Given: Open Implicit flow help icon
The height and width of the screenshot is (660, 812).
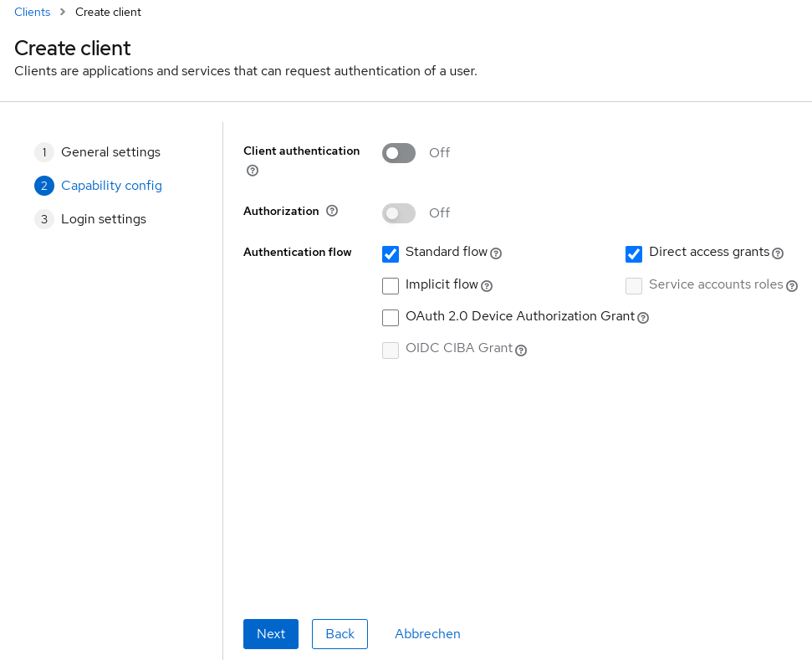Looking at the screenshot, I should pyautogui.click(x=487, y=286).
